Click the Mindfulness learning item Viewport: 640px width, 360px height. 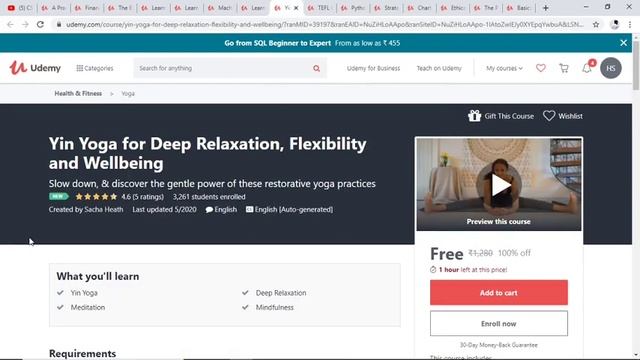274,307
